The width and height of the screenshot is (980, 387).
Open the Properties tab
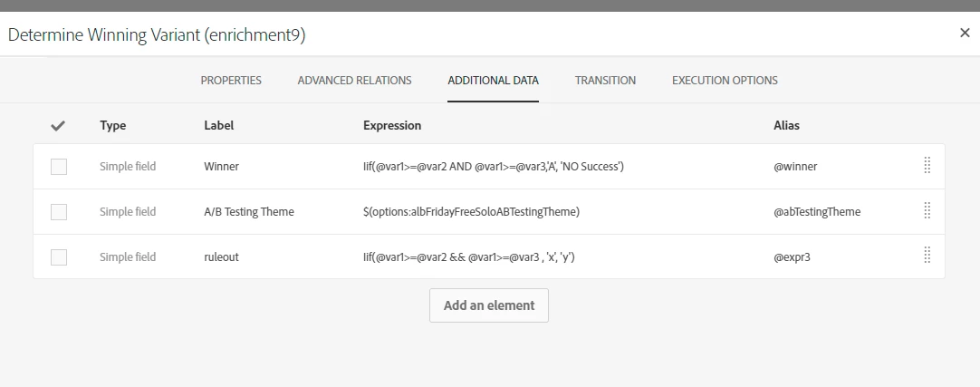coord(231,80)
